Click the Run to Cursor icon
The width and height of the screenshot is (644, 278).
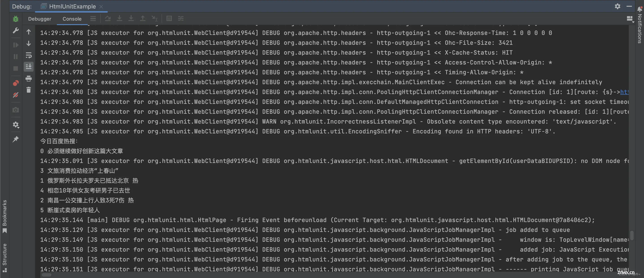(154, 19)
